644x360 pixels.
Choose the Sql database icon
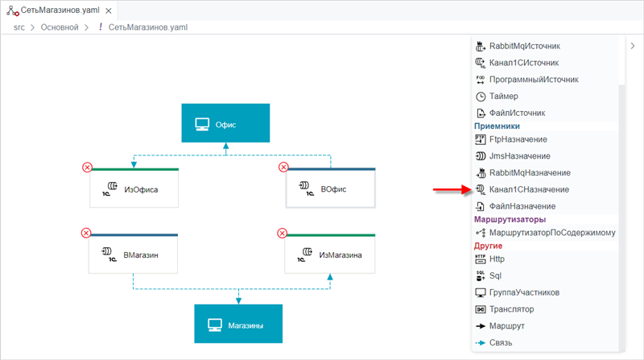[480, 275]
